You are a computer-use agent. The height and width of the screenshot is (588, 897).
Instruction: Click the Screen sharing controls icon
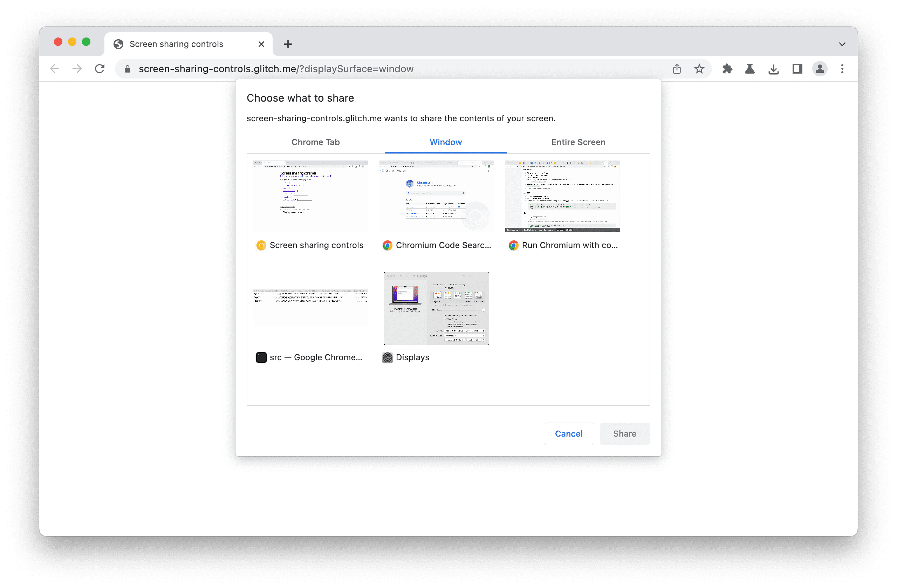260,245
